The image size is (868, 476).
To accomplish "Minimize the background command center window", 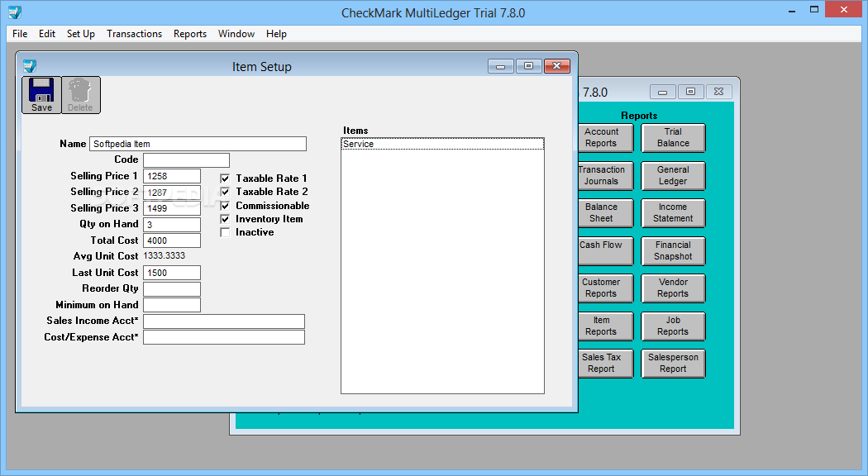I will (663, 92).
